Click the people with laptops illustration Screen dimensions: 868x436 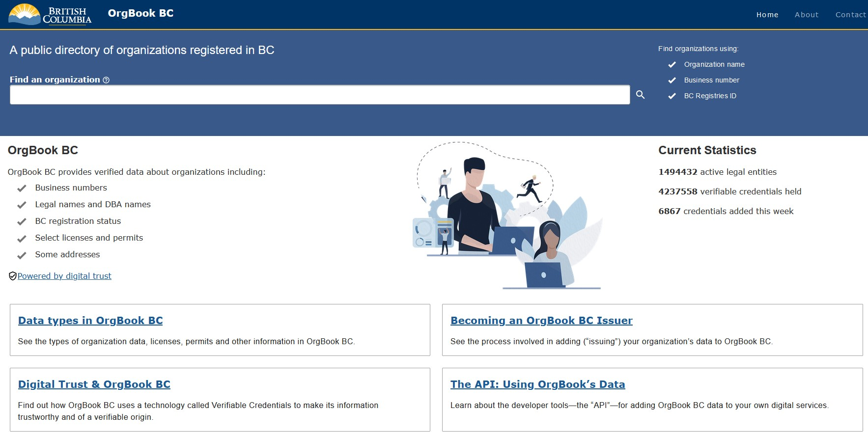coord(507,215)
